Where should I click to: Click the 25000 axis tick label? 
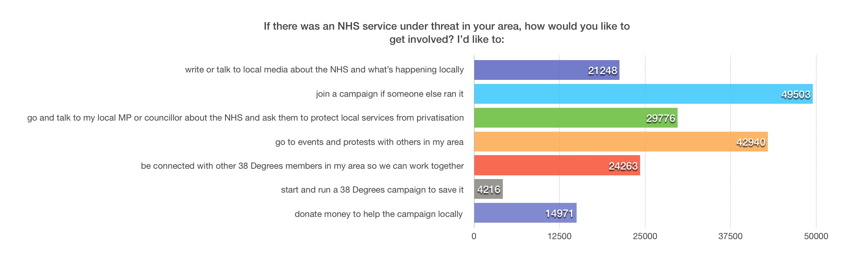coord(645,236)
